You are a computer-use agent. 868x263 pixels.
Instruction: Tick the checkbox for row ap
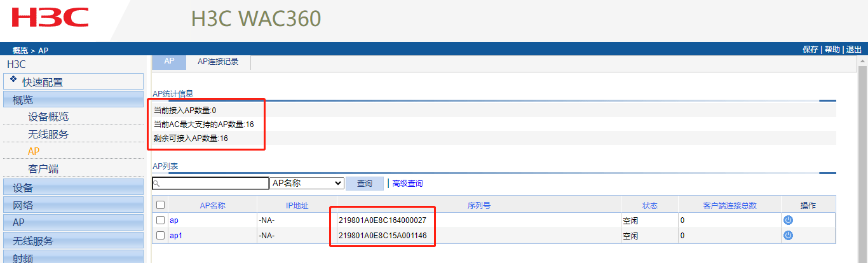click(160, 220)
